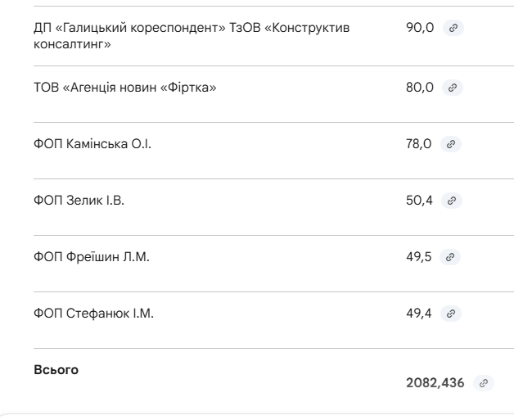Open the source link beside 50,4
Screen dimensions: 514x420
(x=451, y=201)
